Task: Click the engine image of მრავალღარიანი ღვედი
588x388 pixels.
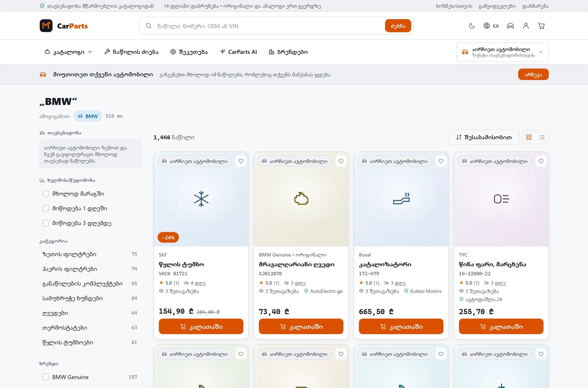Action: pos(301,199)
